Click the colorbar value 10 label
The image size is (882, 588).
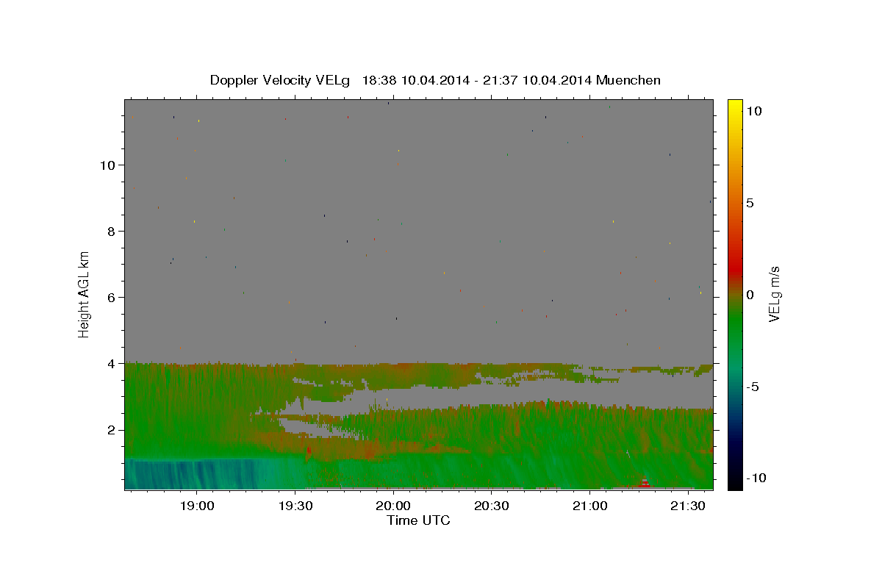[x=753, y=111]
